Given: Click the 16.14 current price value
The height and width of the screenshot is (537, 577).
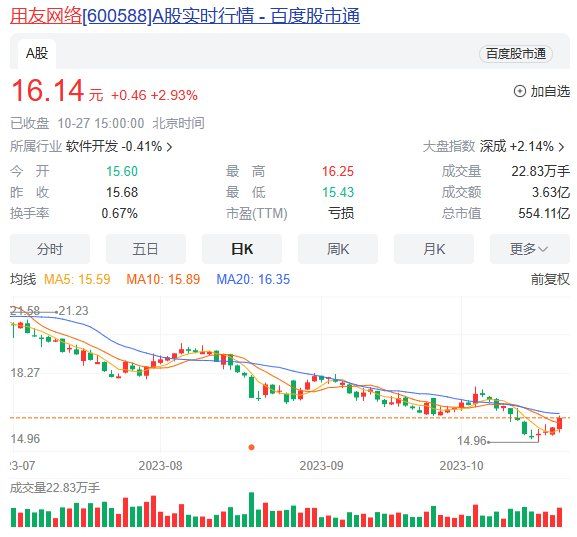Looking at the screenshot, I should 48,91.
